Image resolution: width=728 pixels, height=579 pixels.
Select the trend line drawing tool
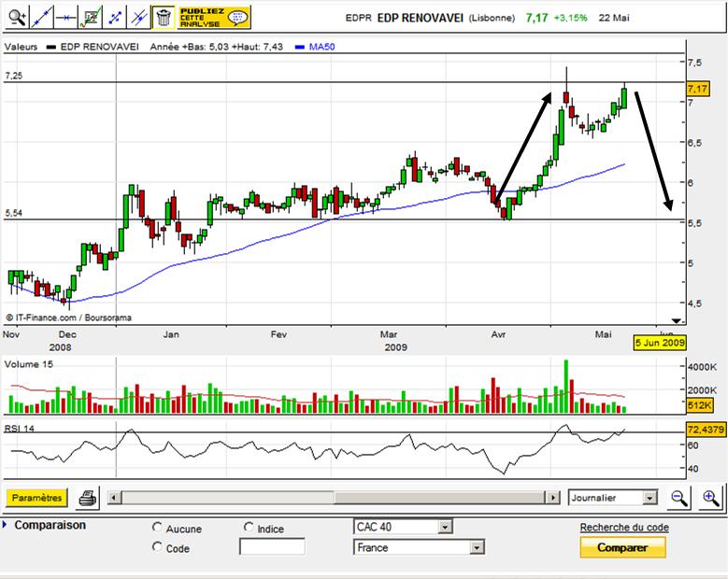click(x=42, y=18)
